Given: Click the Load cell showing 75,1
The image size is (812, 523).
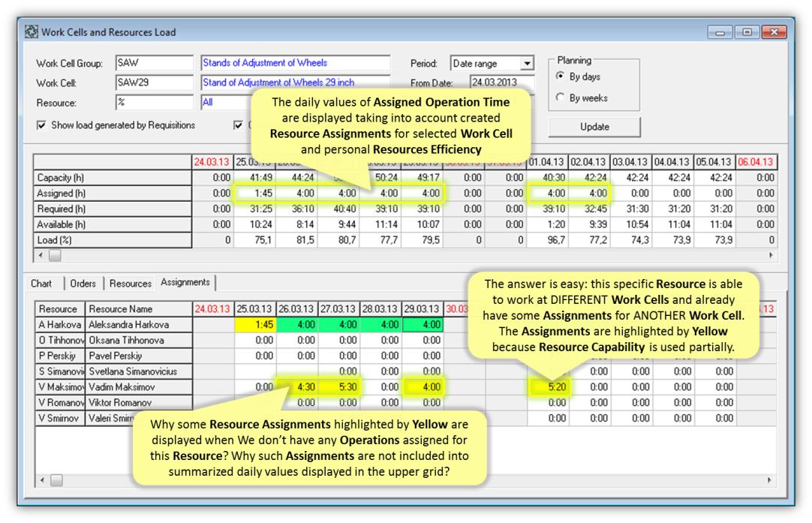Looking at the screenshot, I should point(254,240).
